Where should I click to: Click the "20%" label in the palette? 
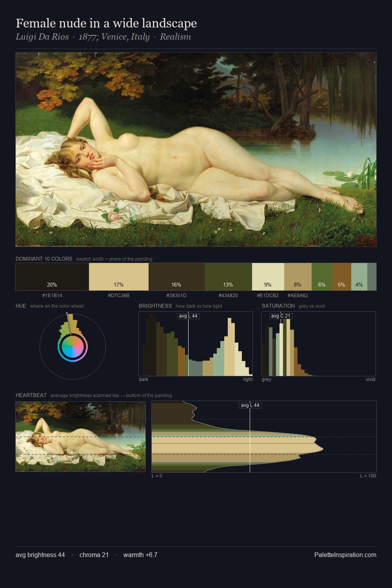[x=52, y=285]
